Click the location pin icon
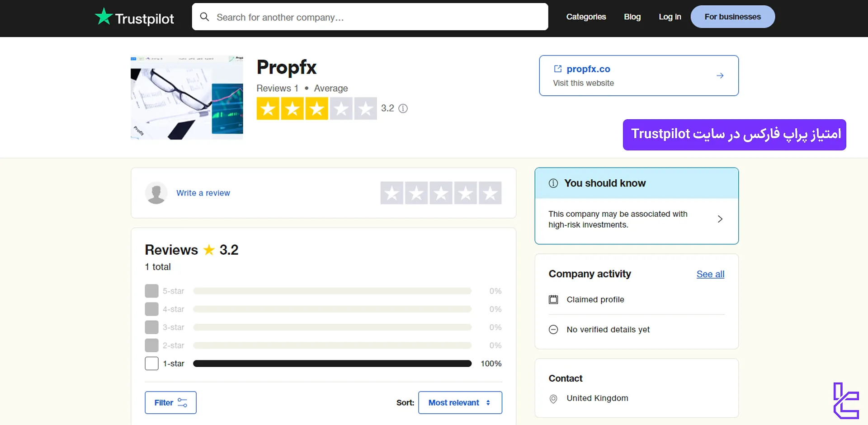The image size is (868, 425). (553, 399)
